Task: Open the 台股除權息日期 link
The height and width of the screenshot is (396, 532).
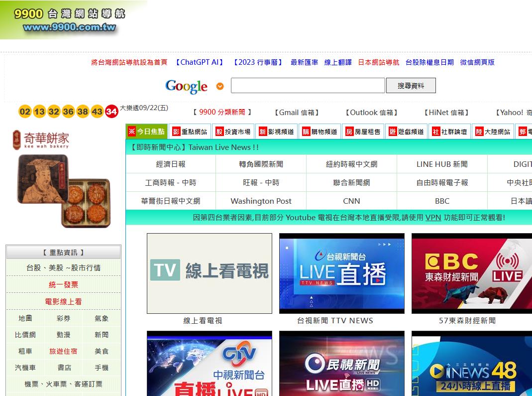Action: click(x=429, y=62)
